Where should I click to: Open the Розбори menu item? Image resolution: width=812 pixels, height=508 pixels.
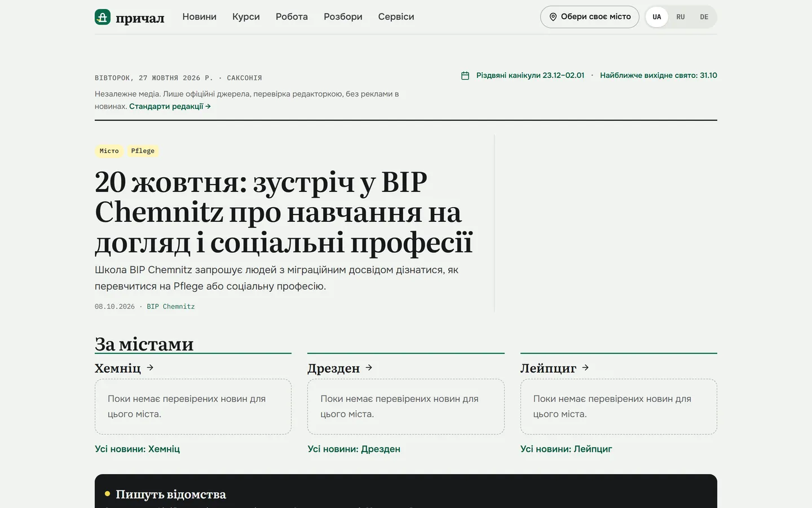tap(343, 17)
